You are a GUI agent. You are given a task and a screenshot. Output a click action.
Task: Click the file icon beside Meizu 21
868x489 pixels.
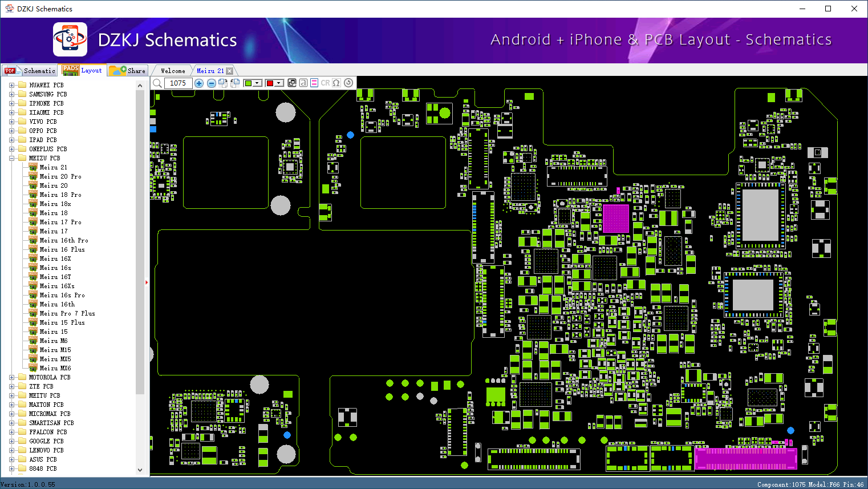click(x=33, y=167)
